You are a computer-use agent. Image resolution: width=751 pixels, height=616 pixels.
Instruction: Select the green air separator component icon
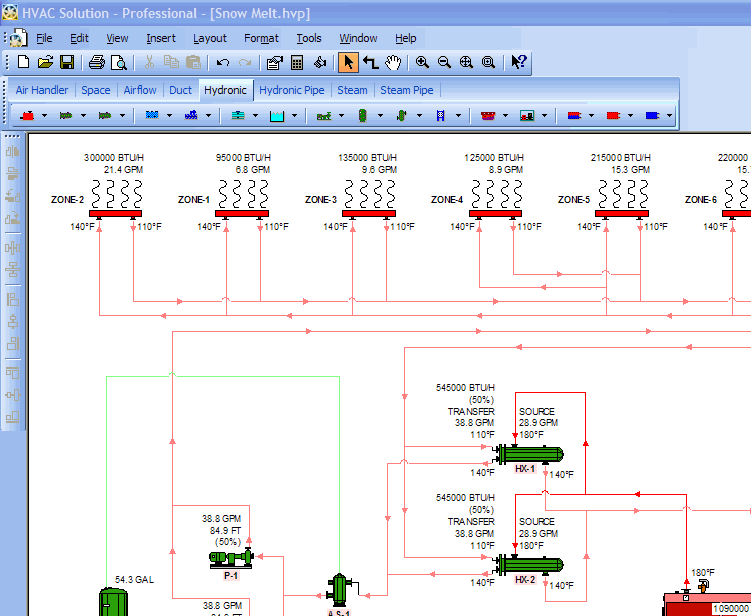(402, 115)
